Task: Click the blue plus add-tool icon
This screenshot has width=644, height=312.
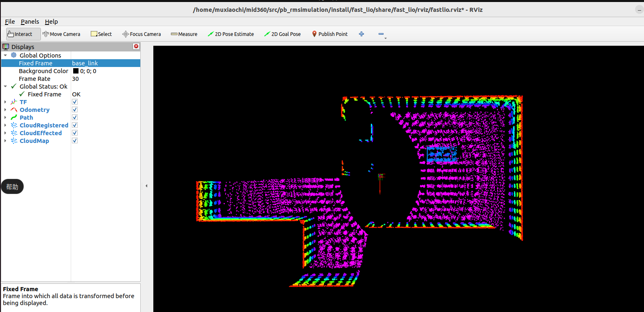Action: [361, 34]
